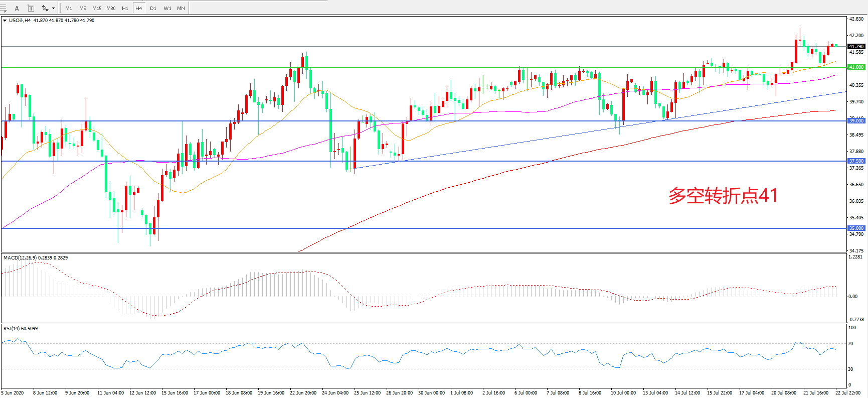Switch chart to M15 timeframe
868x398 pixels.
(97, 8)
